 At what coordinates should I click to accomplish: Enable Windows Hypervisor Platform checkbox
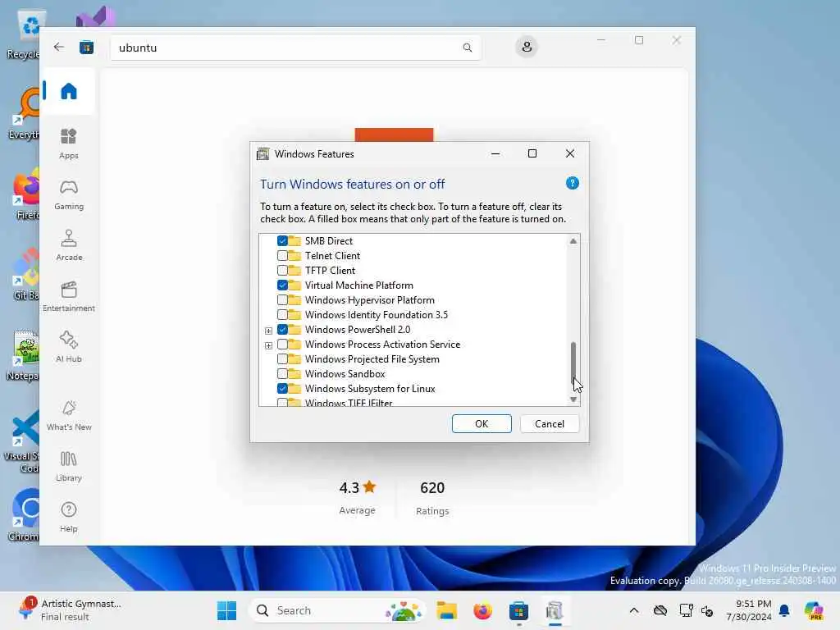tap(282, 300)
